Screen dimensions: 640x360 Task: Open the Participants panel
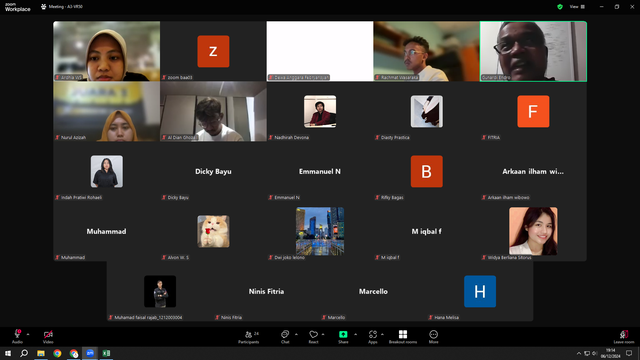pyautogui.click(x=249, y=337)
